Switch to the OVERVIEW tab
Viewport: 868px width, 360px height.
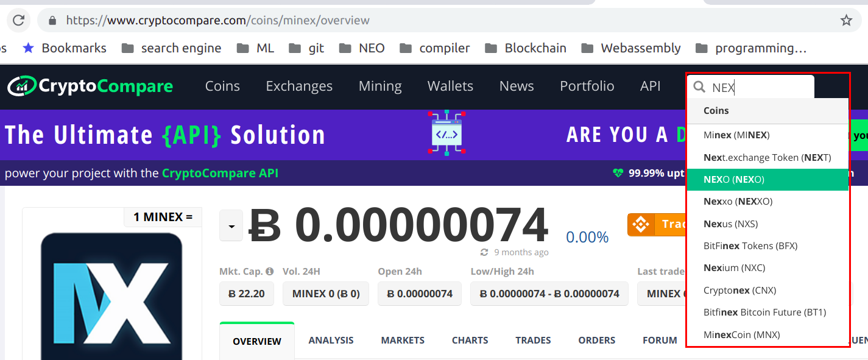(257, 341)
